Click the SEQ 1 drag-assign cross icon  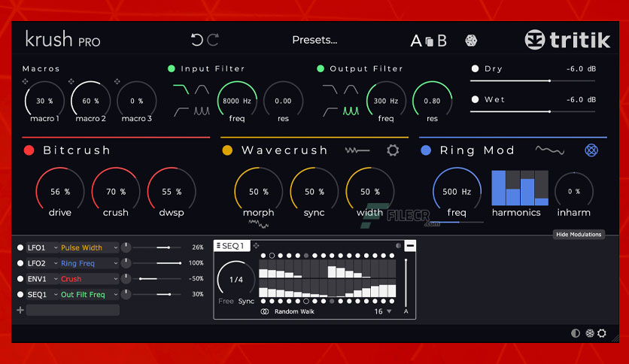point(256,245)
